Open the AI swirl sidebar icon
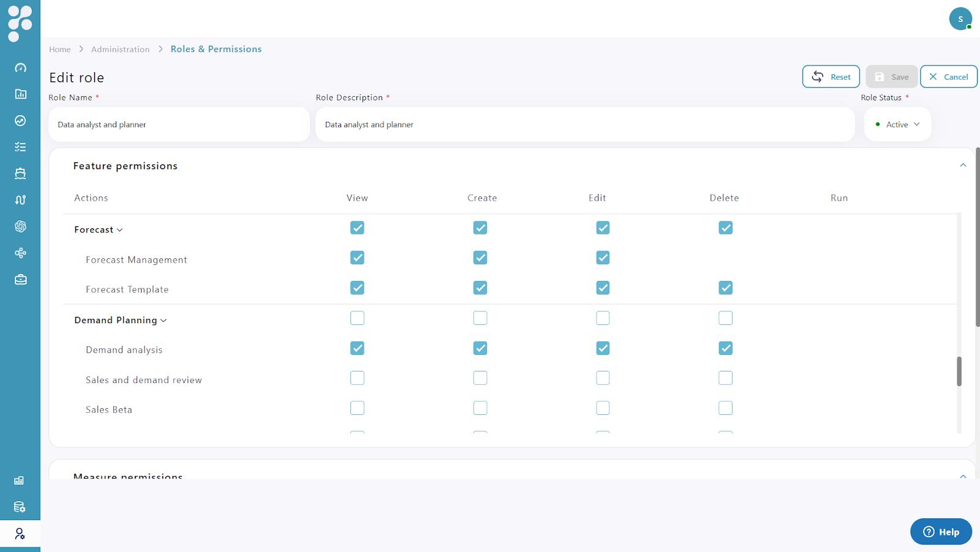980x552 pixels. pos(20,226)
